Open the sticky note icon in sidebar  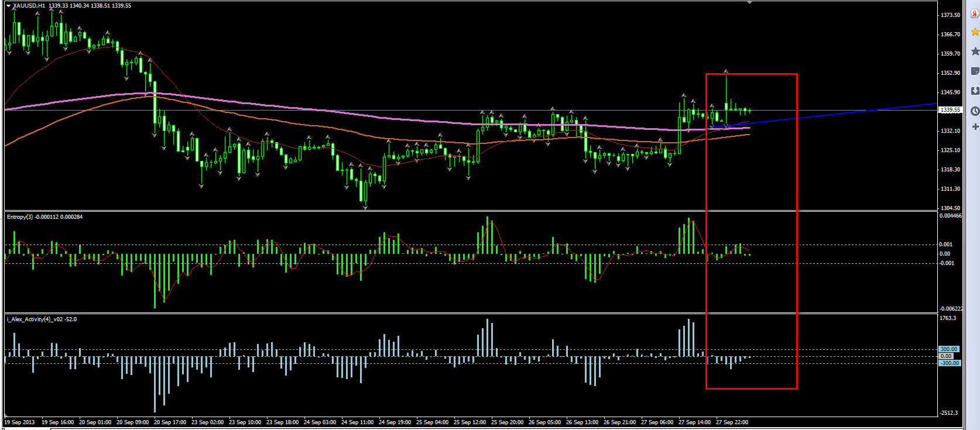click(975, 71)
